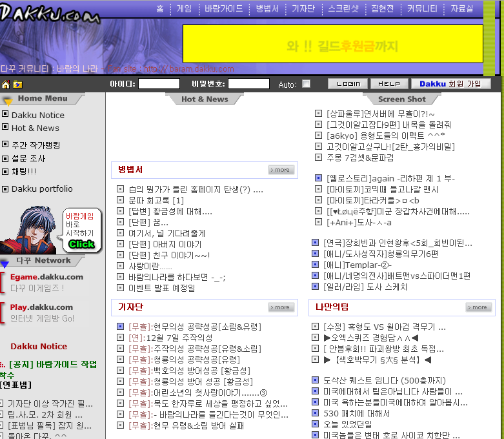Click the character game-start image
This screenshot has height=439, width=504.
(29, 230)
